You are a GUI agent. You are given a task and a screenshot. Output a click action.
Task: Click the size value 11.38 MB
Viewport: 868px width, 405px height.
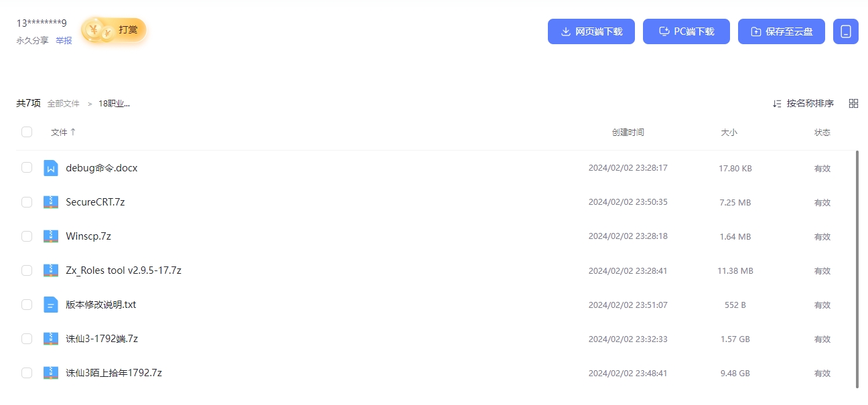pyautogui.click(x=735, y=270)
